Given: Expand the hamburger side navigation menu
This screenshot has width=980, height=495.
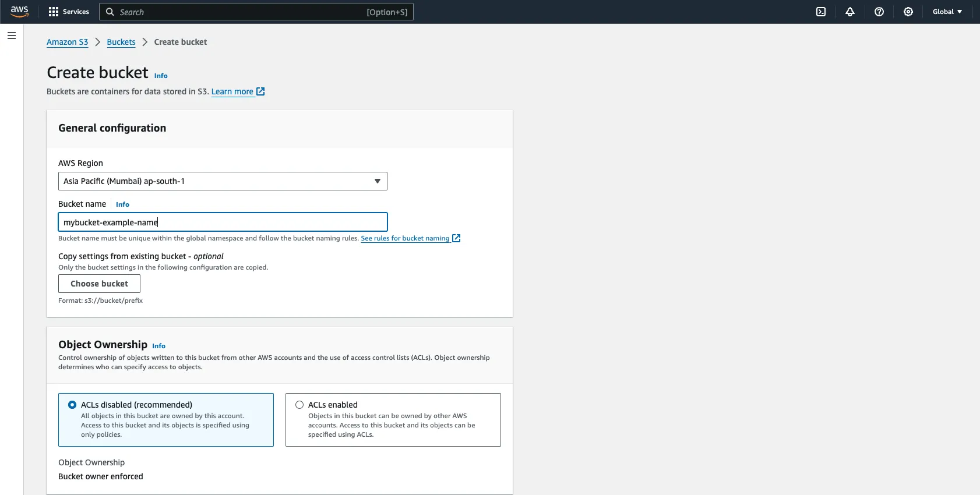Looking at the screenshot, I should [x=12, y=36].
